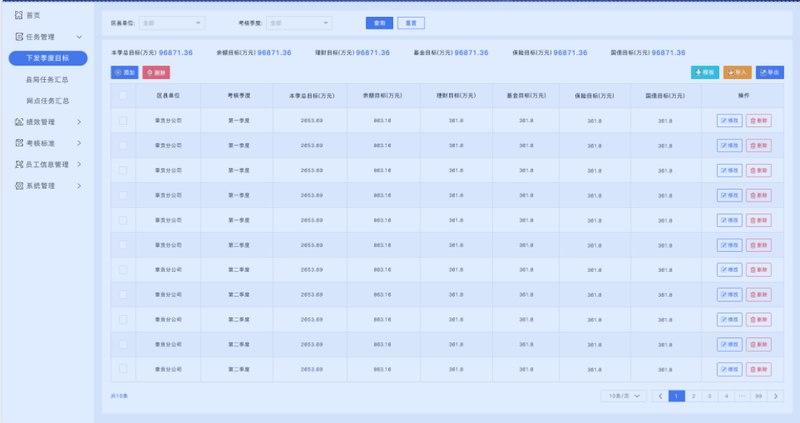Go to previous page with left arrow
The width and height of the screenshot is (800, 423).
660,396
